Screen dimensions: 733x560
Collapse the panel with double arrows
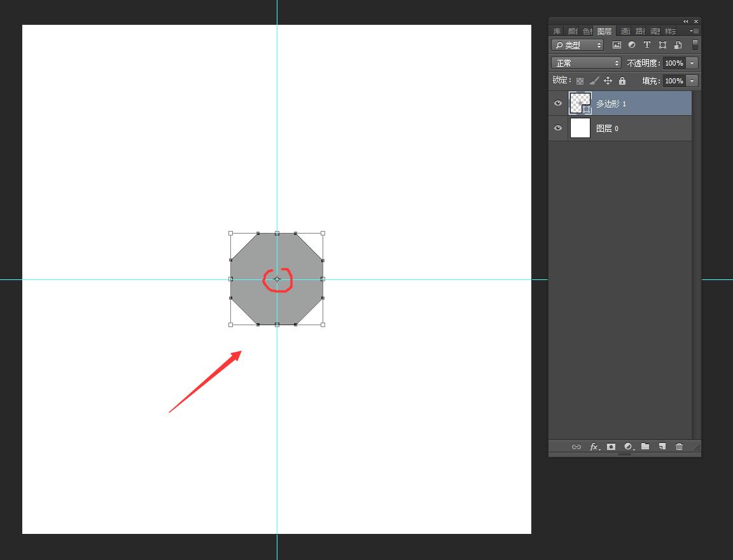coord(686,21)
